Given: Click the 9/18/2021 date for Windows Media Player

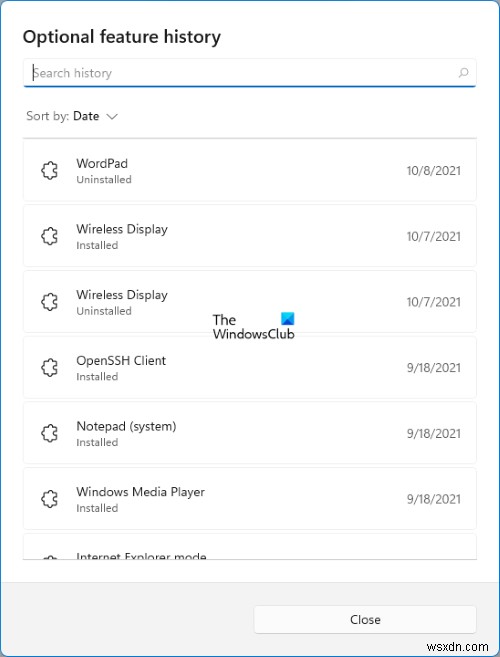Looking at the screenshot, I should coord(433,499).
